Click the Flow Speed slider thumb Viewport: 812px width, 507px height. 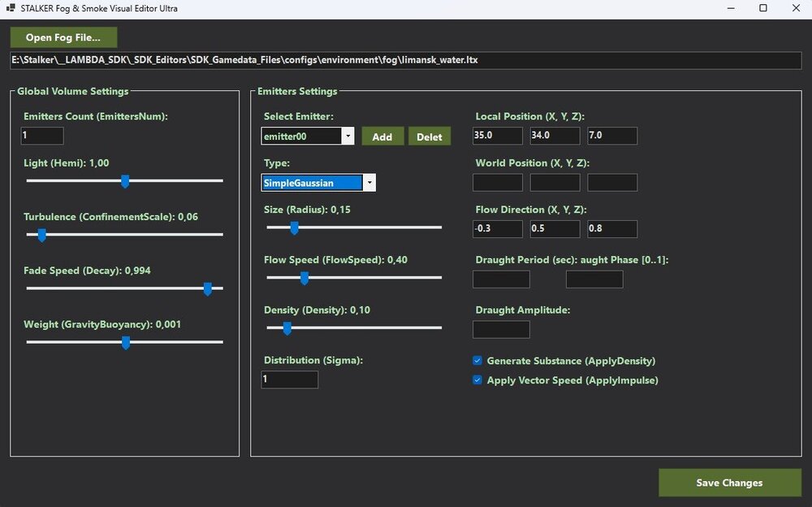click(304, 279)
